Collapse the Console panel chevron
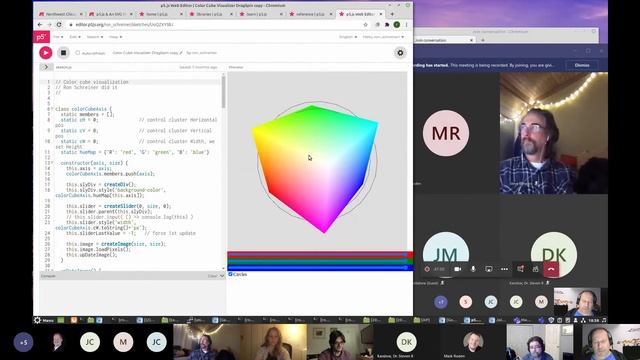640x360 pixels. pos(222,276)
